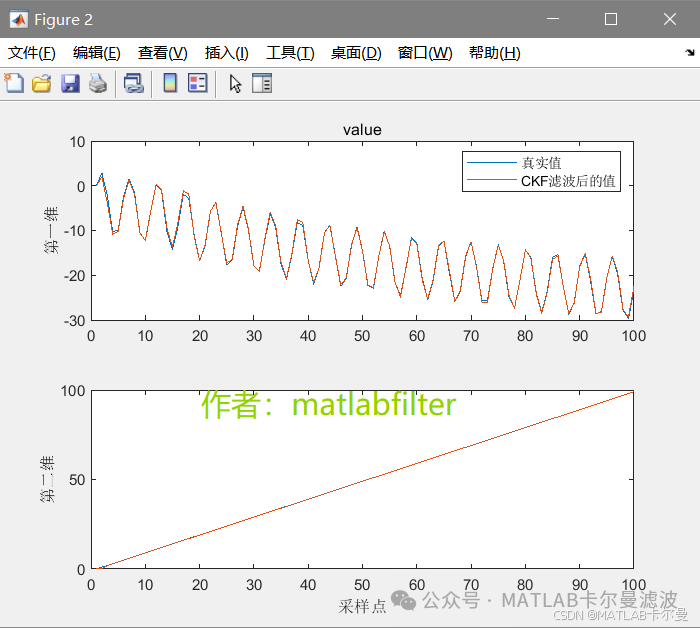Maximize the Figure 2 window
This screenshot has width=700, height=628.
point(611,19)
